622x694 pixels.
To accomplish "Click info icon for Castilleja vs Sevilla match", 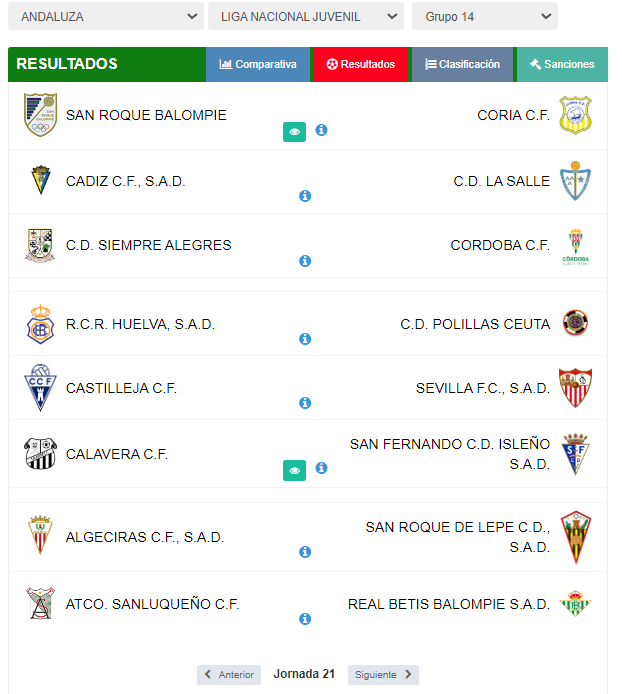I will [305, 403].
